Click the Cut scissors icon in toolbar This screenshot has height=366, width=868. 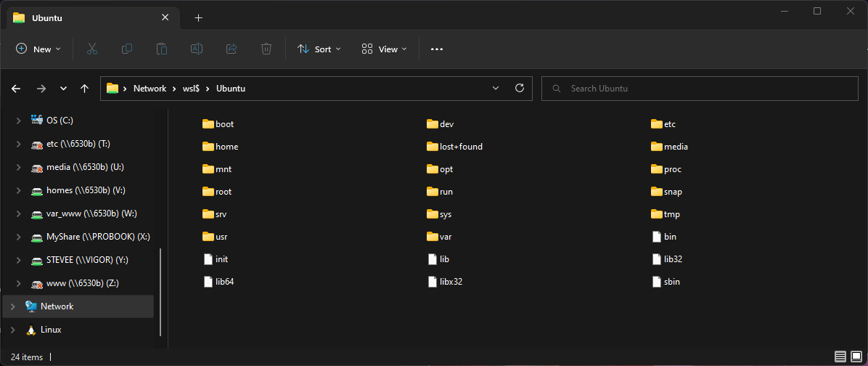click(x=92, y=49)
